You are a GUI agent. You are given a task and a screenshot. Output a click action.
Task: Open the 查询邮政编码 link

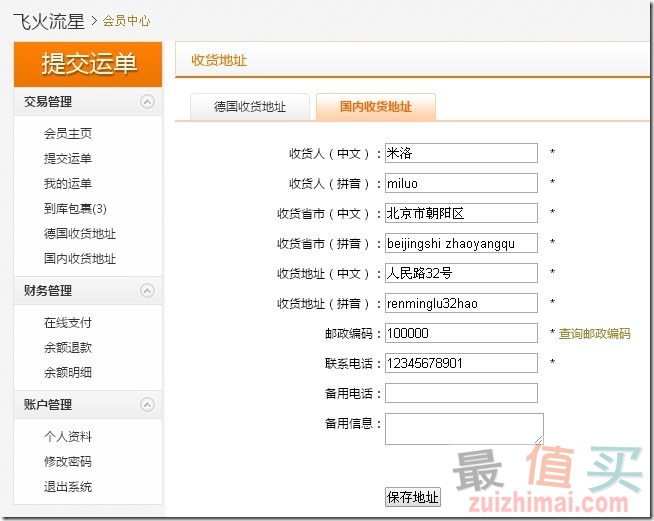594,334
